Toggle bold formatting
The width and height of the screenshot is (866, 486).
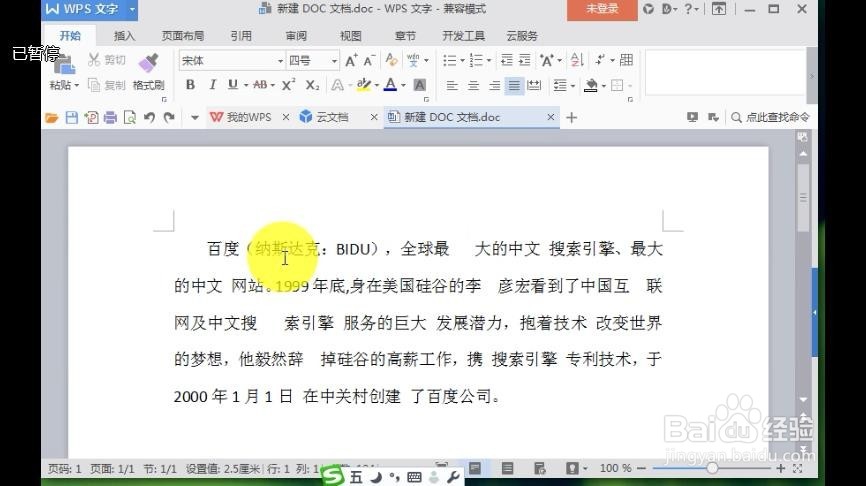(x=191, y=84)
